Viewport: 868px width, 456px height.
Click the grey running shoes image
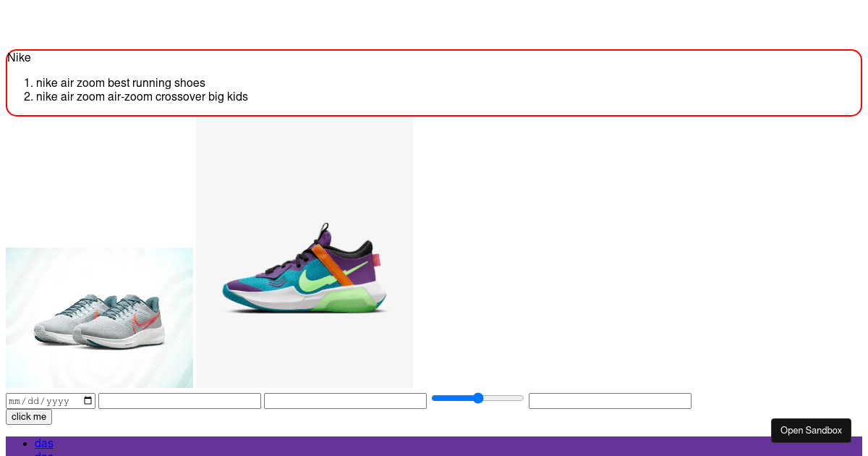click(99, 318)
